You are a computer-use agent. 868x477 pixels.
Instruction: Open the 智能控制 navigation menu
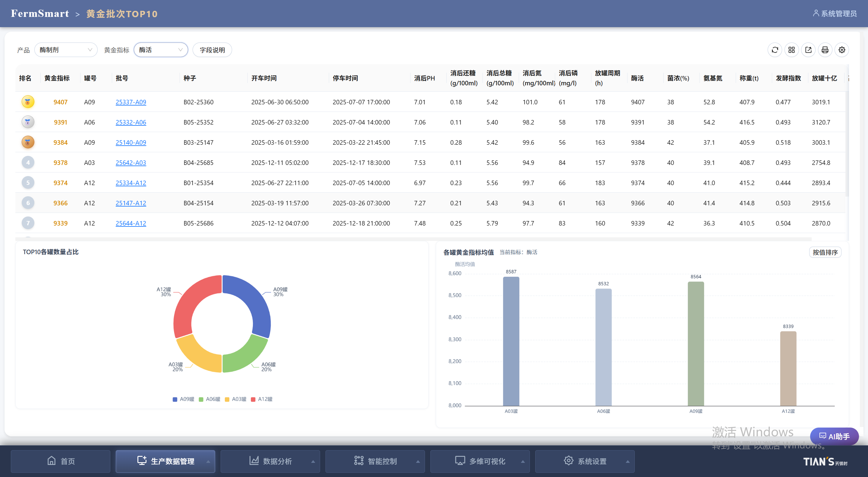coord(375,461)
